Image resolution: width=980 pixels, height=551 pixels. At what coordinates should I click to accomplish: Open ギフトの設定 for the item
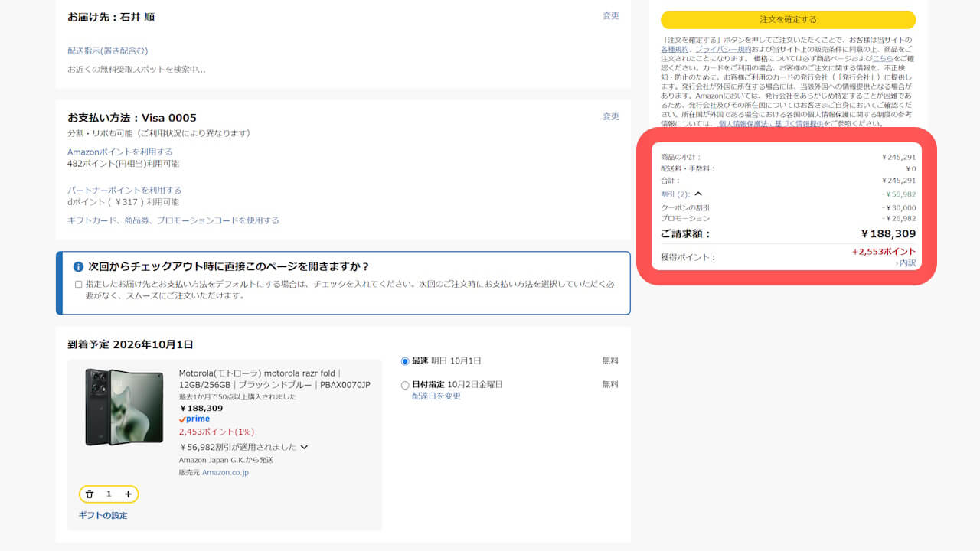click(103, 515)
